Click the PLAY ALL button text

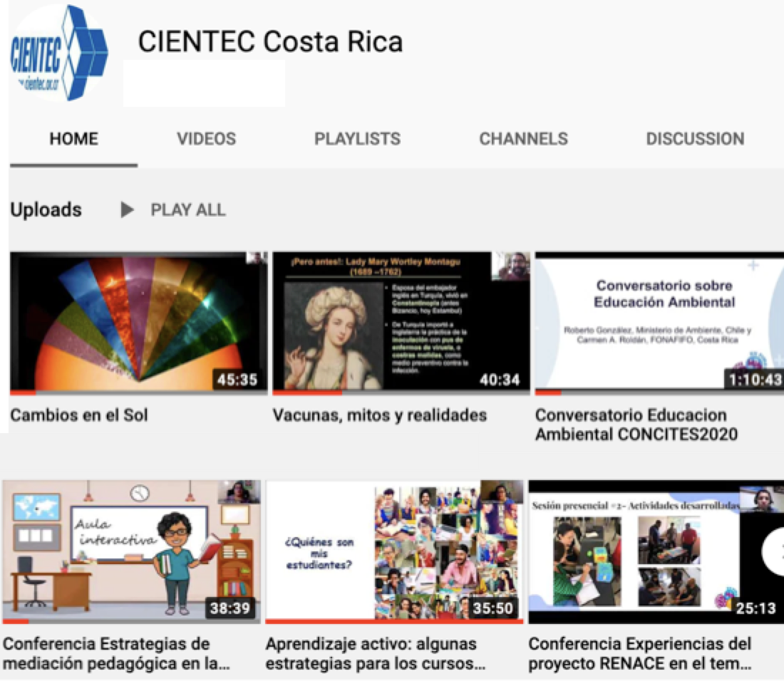[x=187, y=210]
